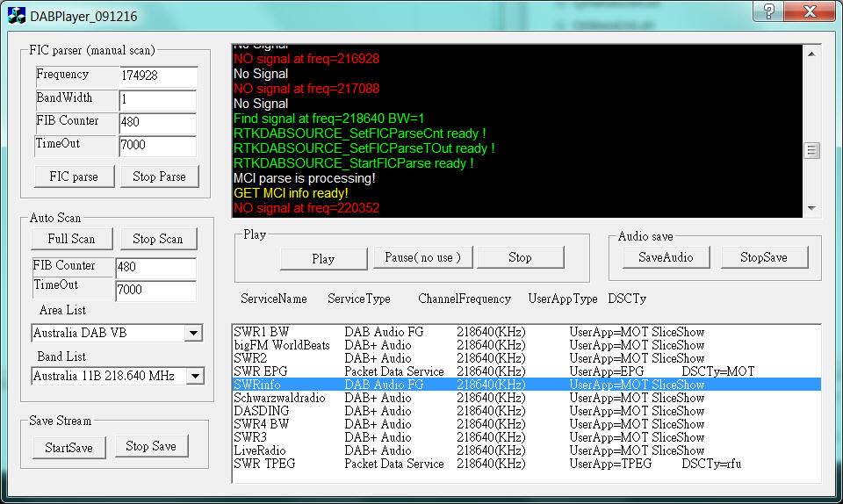The height and width of the screenshot is (504, 843).
Task: Click the log scrollbar down arrow
Action: 811,209
